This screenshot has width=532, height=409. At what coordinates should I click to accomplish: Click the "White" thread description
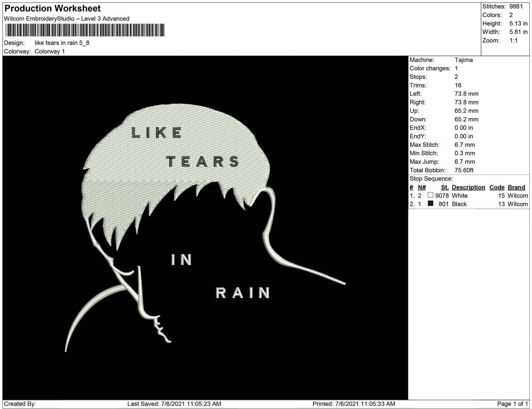coord(460,196)
